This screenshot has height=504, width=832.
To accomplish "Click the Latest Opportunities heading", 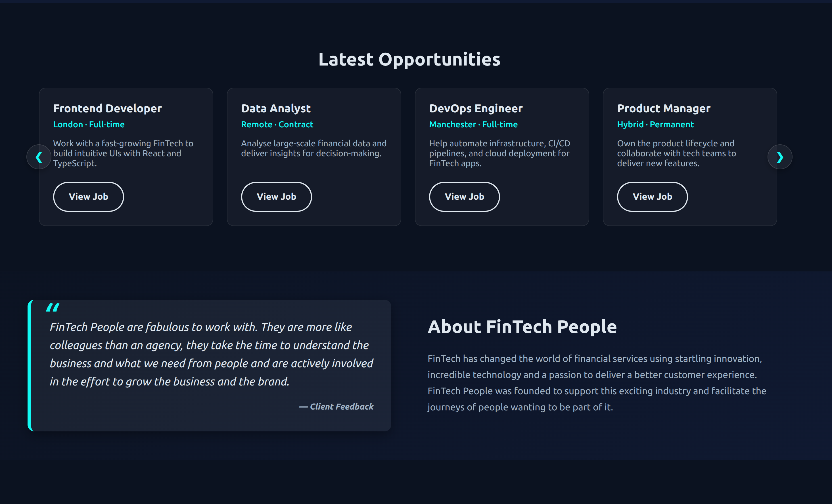I will pyautogui.click(x=409, y=59).
